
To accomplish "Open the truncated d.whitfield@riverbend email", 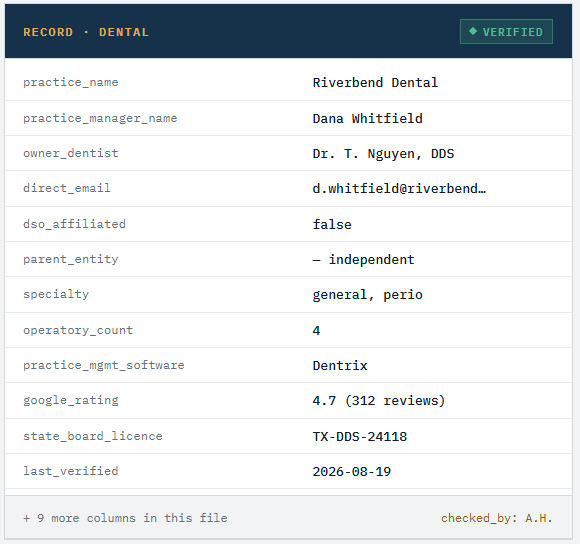I will point(399,189).
